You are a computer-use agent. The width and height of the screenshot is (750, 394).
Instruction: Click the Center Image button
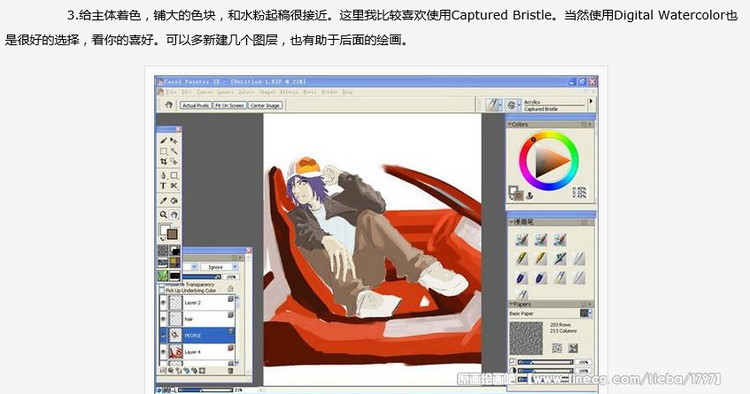click(265, 105)
